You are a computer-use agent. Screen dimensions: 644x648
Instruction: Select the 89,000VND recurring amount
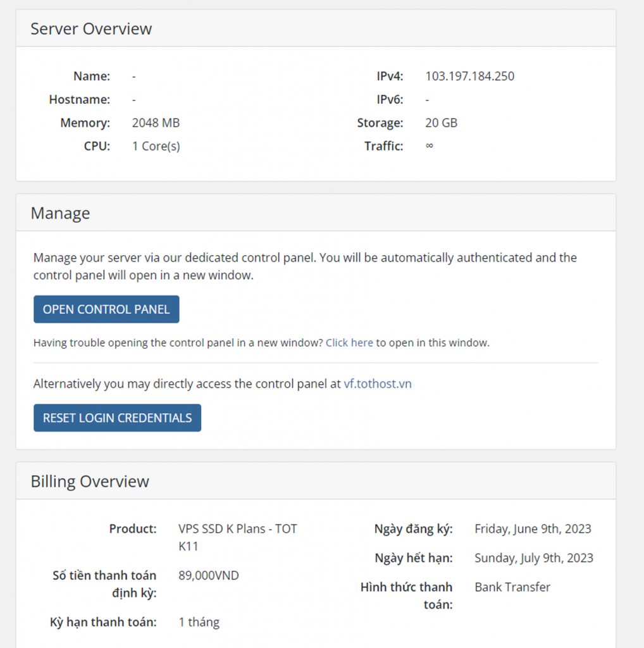tap(209, 576)
